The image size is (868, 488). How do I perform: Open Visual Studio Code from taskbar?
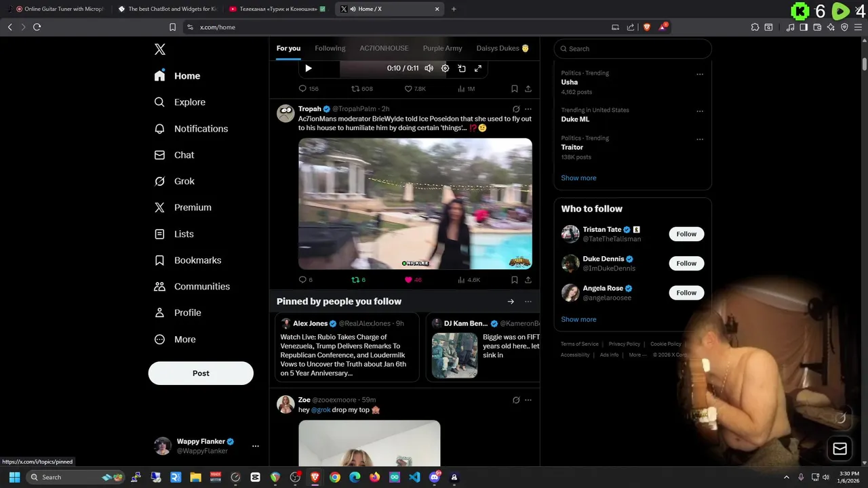(x=414, y=477)
